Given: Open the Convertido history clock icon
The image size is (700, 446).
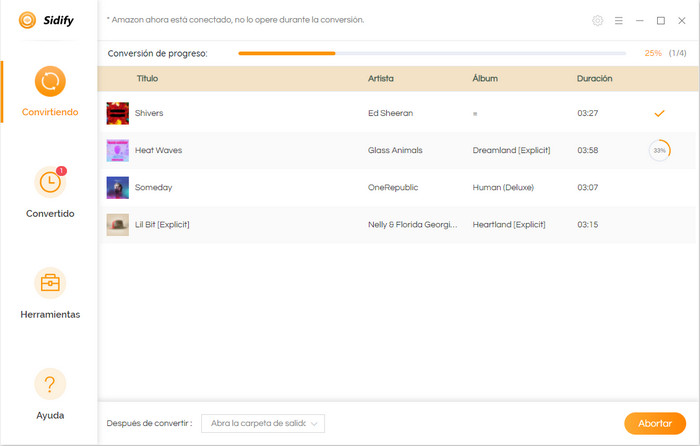Looking at the screenshot, I should point(50,183).
